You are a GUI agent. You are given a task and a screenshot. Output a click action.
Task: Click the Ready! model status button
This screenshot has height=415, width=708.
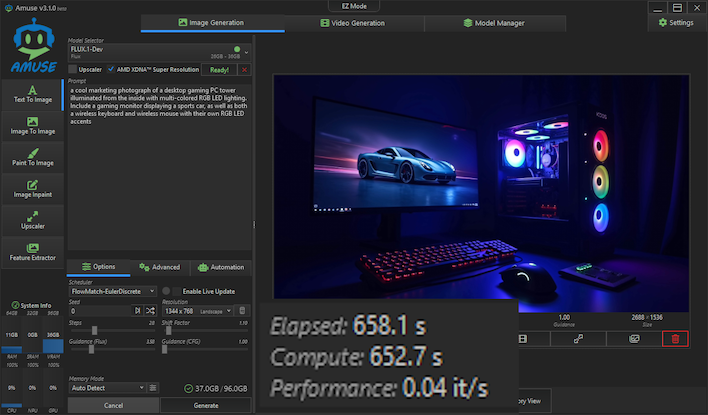(x=219, y=70)
